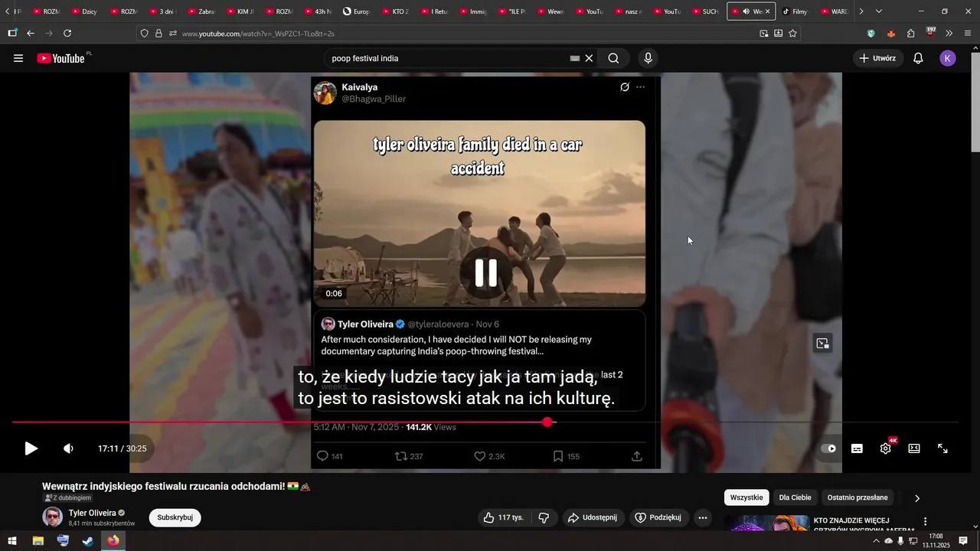Screen dimensions: 980x551
Task: Click the Udostępnij share button
Action: click(592, 518)
